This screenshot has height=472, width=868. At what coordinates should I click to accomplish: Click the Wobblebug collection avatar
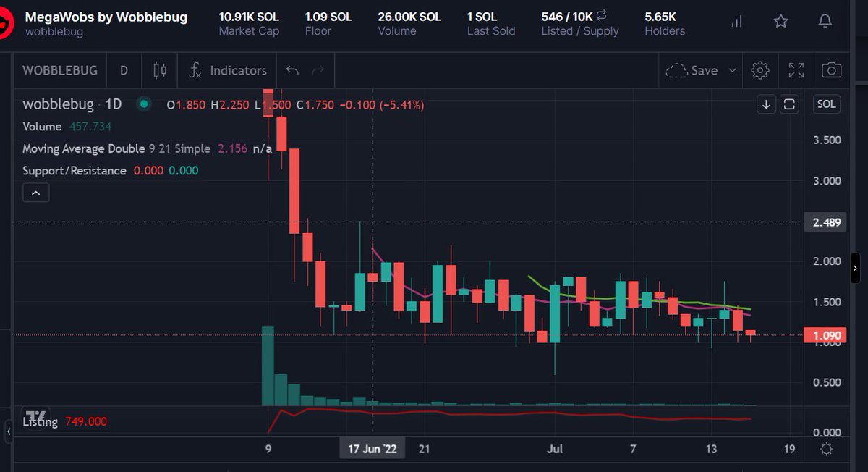tap(7, 24)
